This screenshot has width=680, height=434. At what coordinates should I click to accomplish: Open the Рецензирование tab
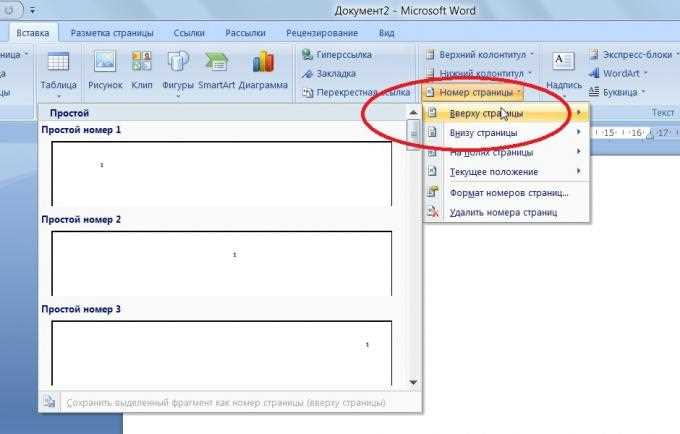[322, 33]
